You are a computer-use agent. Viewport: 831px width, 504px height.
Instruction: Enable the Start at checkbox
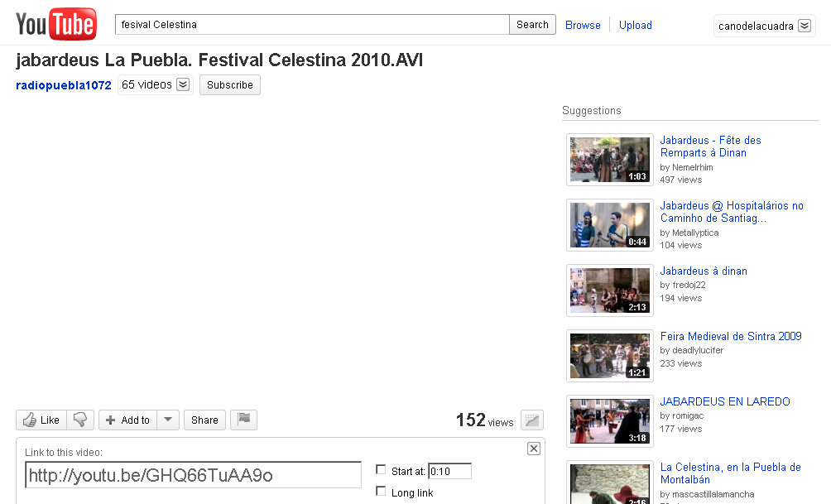pos(381,469)
